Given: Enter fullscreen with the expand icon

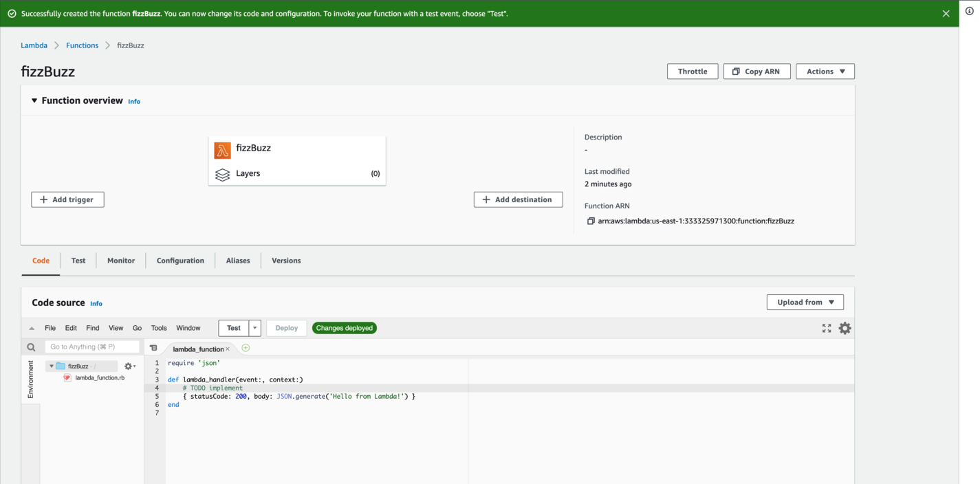Looking at the screenshot, I should 826,328.
